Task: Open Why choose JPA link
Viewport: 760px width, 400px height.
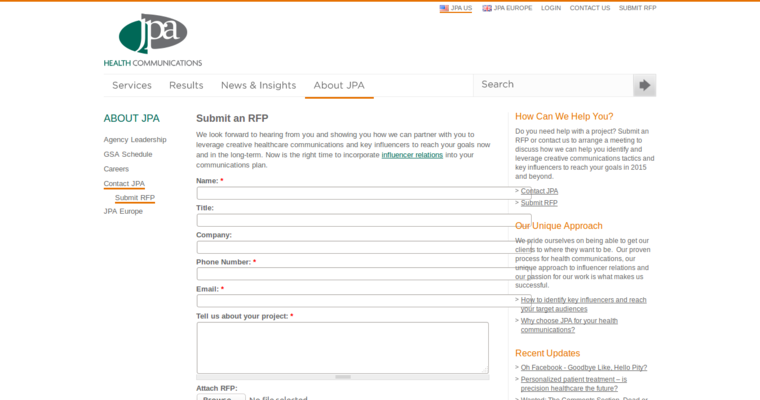Action: tap(569, 325)
